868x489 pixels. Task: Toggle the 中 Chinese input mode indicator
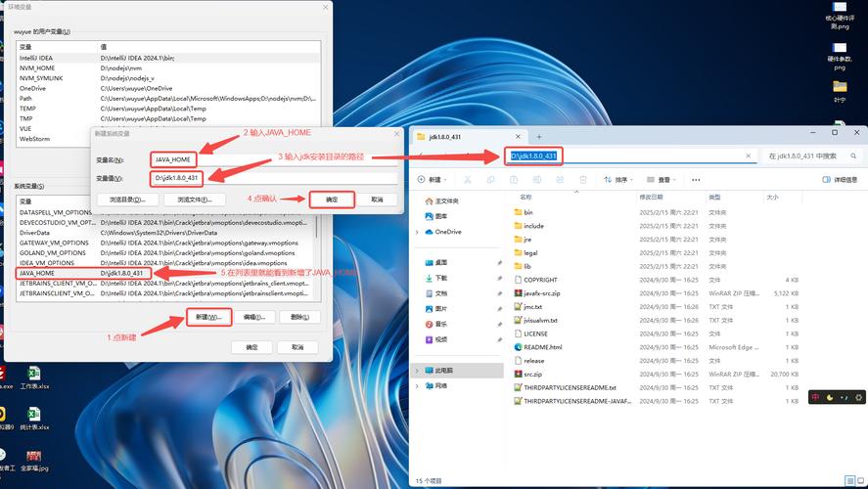(815, 397)
